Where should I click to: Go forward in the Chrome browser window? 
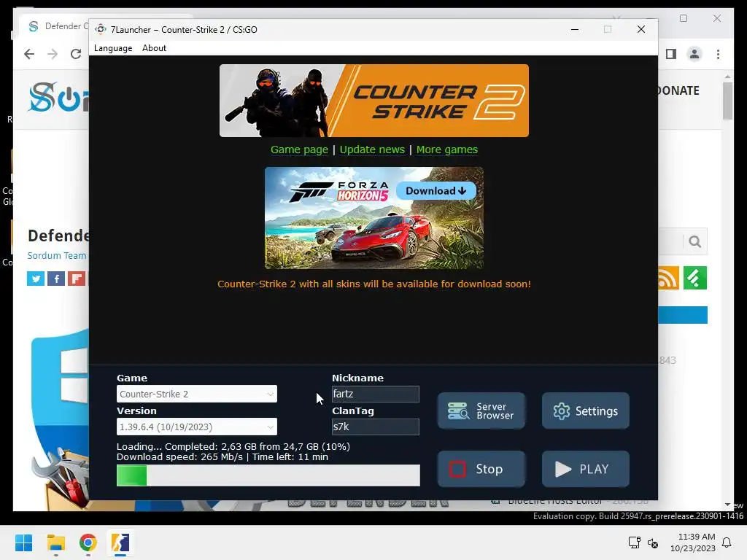click(53, 54)
